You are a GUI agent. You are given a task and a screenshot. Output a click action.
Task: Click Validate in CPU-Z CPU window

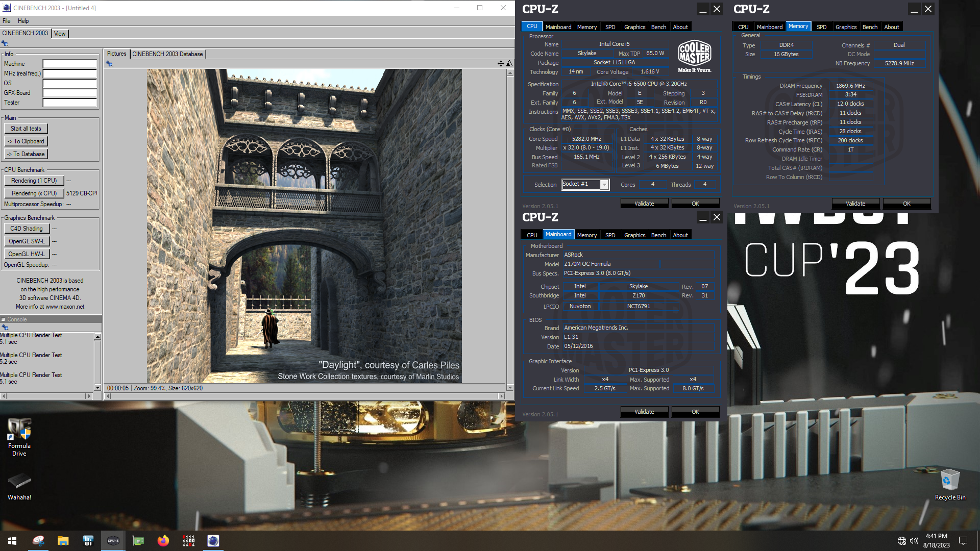[x=644, y=204]
